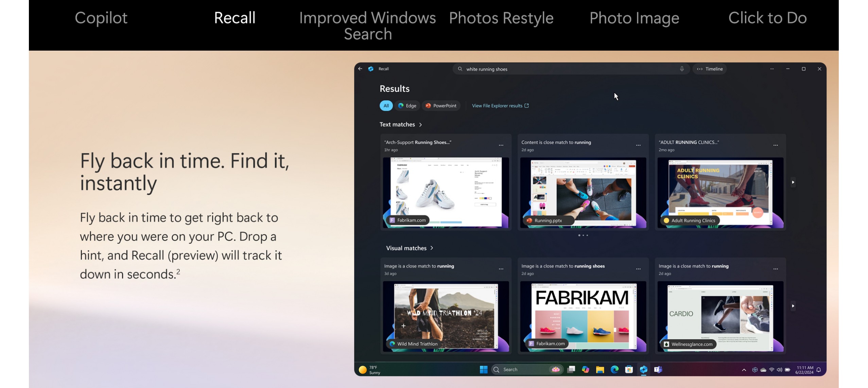Viewport: 868px width, 388px height.
Task: Select the All filter chip
Action: coord(386,106)
